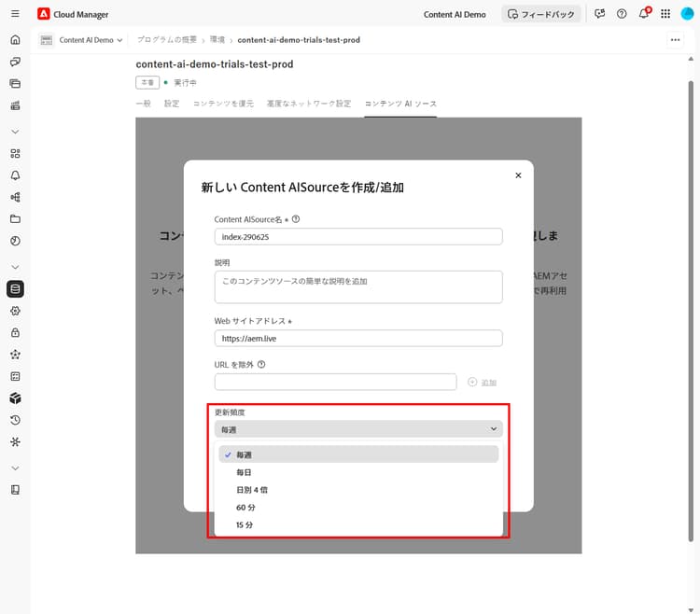The height and width of the screenshot is (614, 700).
Task: Open the star network sidebar icon
Action: tap(15, 355)
